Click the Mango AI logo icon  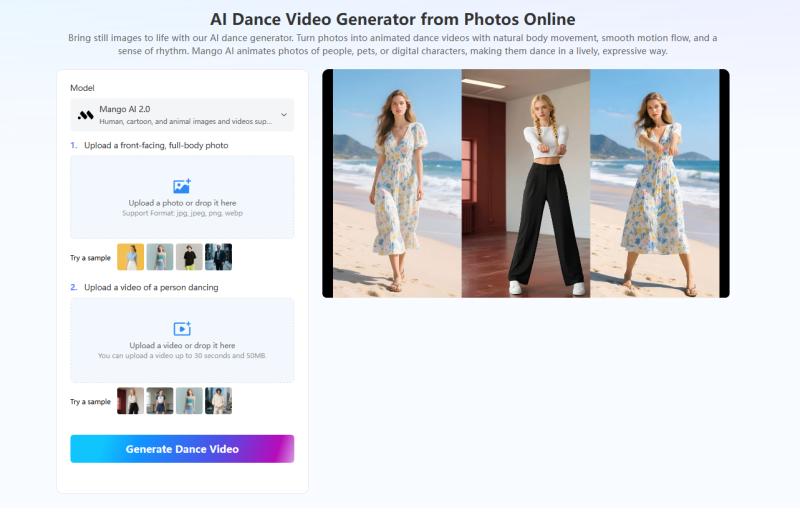(x=86, y=115)
